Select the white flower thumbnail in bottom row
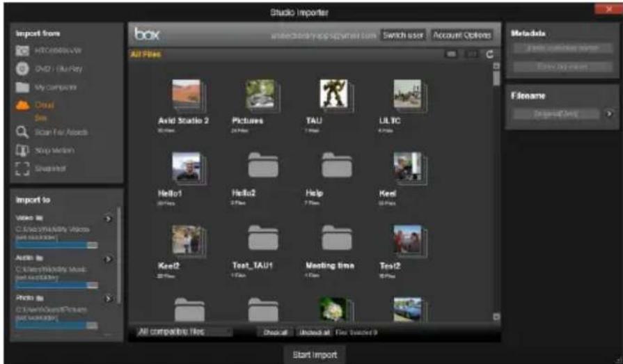 (x=335, y=310)
